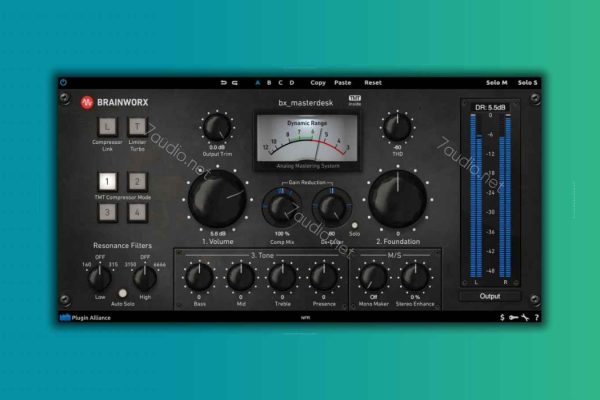Viewport: 600px width, 400px height.
Task: Enable Solo M monitoring
Action: tap(497, 83)
